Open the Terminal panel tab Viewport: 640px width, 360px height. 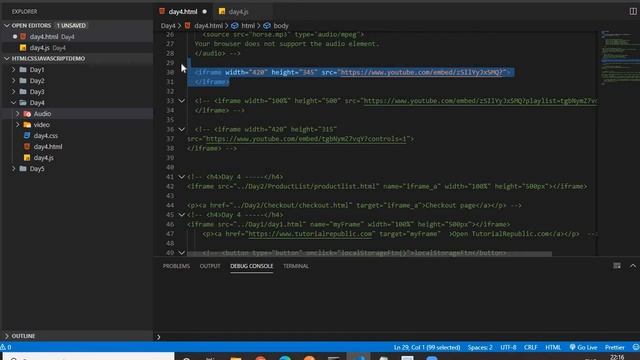pos(296,266)
